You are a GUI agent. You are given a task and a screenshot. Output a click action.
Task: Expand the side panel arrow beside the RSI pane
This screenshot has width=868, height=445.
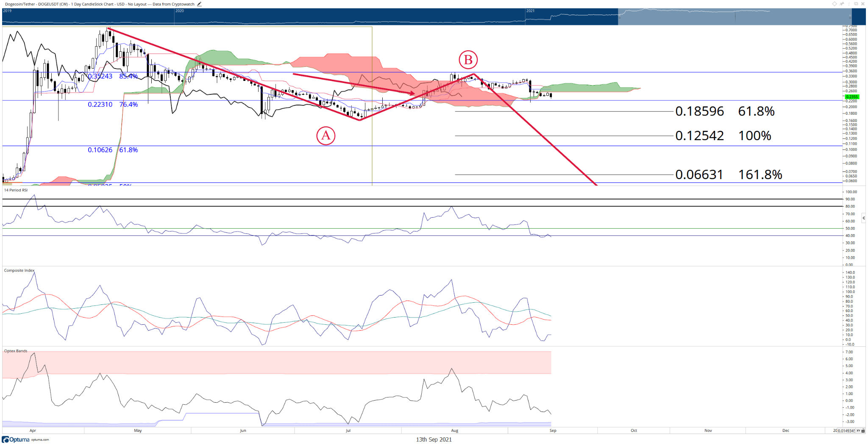click(x=864, y=218)
